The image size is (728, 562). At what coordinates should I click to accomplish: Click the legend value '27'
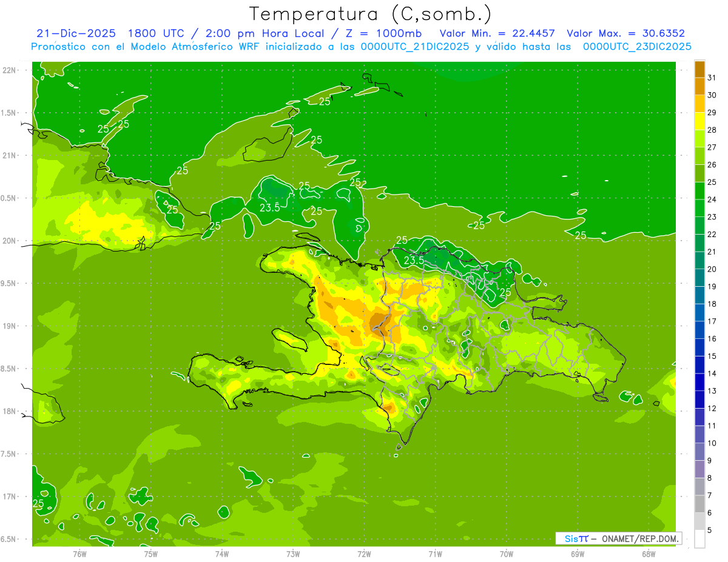pyautogui.click(x=712, y=147)
